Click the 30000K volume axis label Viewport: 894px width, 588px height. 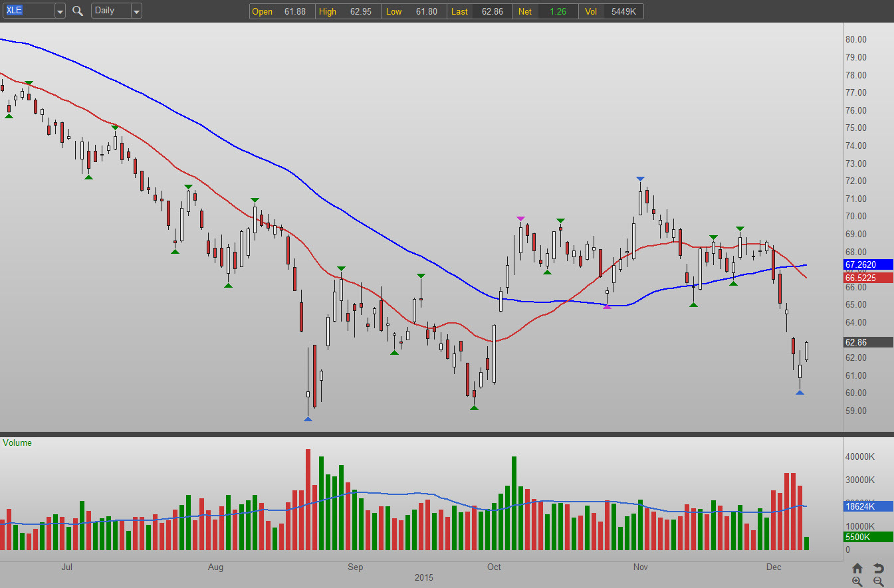861,480
